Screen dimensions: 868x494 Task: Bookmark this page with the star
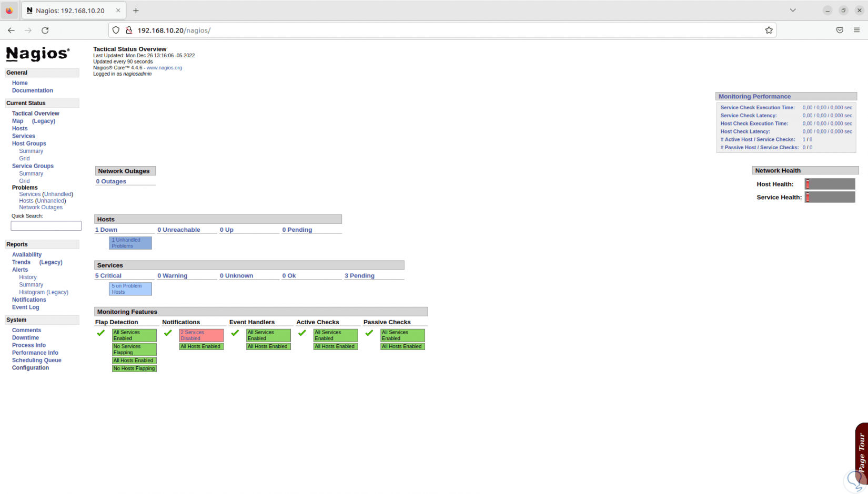coord(769,30)
